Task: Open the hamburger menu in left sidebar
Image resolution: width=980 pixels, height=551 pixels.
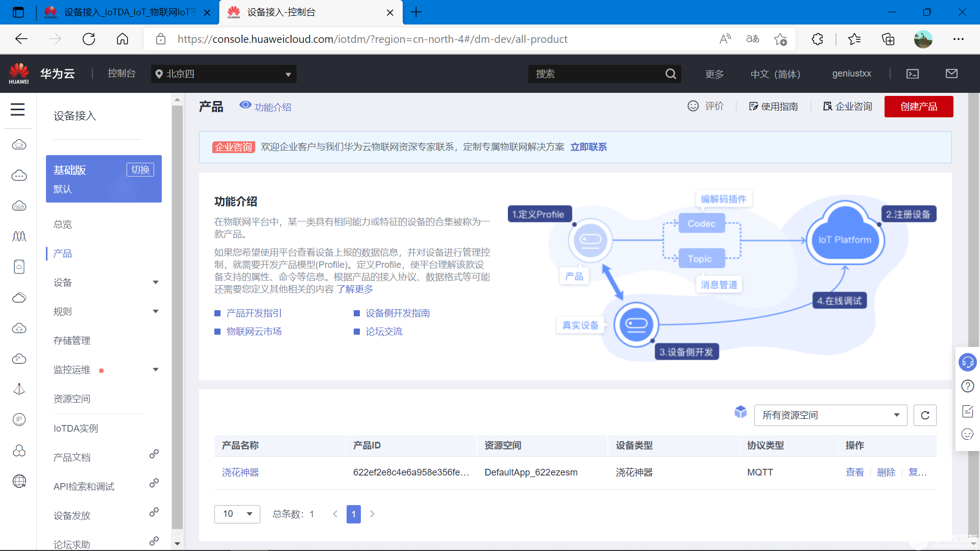Action: 18,109
